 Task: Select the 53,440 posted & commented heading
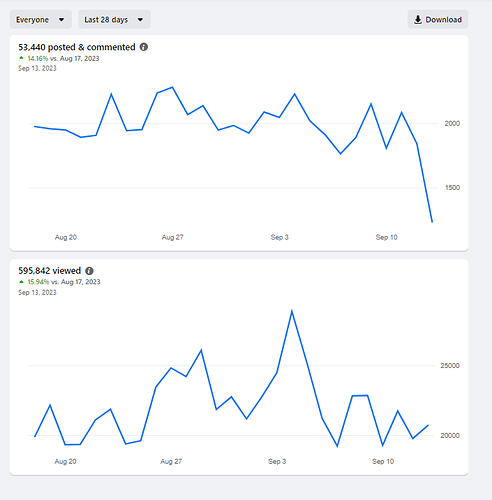(77, 47)
